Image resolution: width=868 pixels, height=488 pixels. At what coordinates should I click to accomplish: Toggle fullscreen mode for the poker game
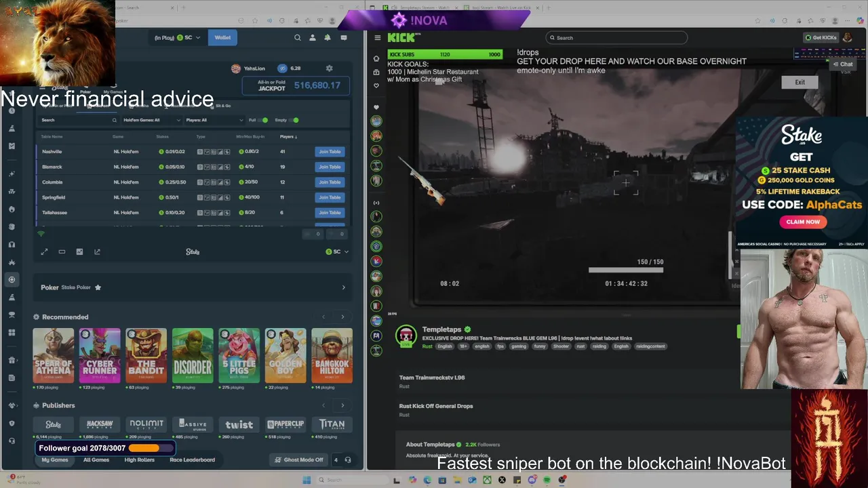coord(44,251)
